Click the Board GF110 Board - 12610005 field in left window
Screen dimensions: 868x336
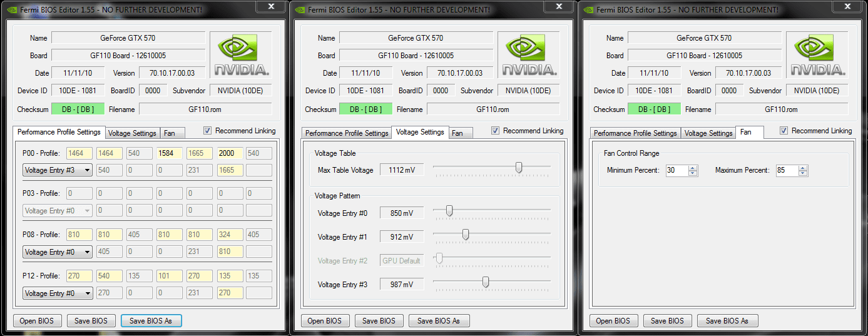coord(128,56)
